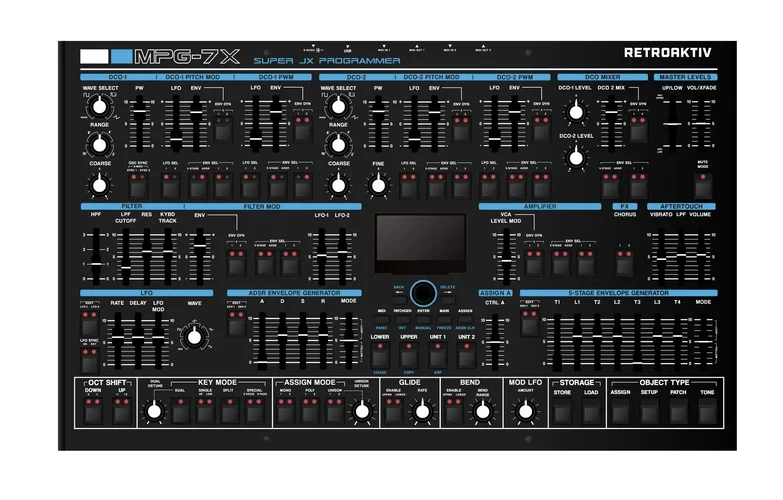783x500 pixels.
Task: Click the Mod LFO Amount knob
Action: [525, 411]
